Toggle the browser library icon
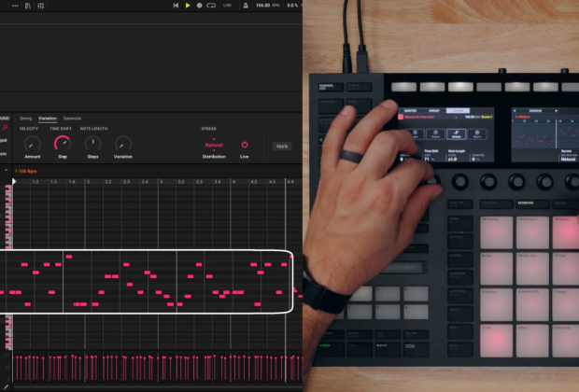 click(x=28, y=6)
